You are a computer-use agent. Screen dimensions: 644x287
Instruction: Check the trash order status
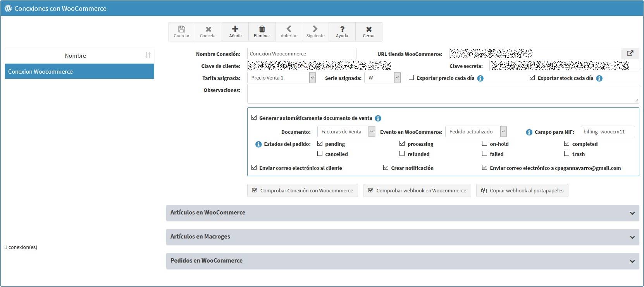567,154
